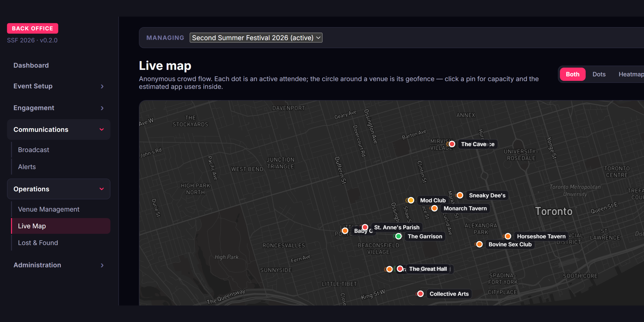Expand Event Setup chevron in sidebar
The height and width of the screenshot is (322, 644).
tap(102, 86)
